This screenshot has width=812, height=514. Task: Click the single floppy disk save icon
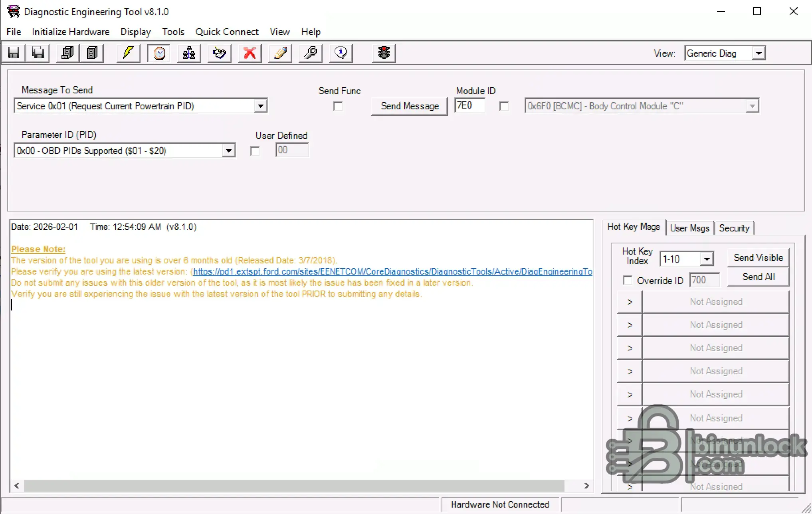point(14,53)
